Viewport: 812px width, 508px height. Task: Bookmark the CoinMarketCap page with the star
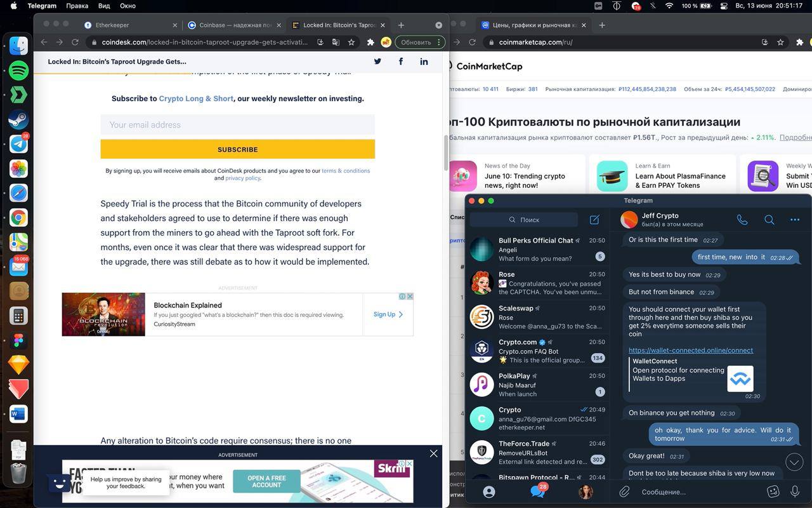pos(782,43)
